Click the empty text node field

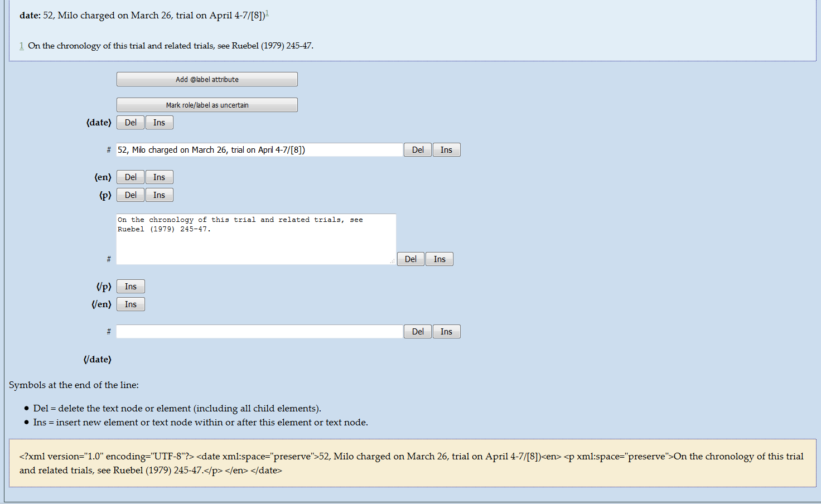click(259, 332)
